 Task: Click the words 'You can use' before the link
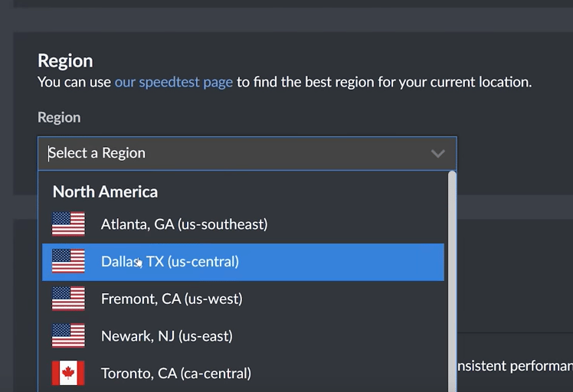click(74, 82)
